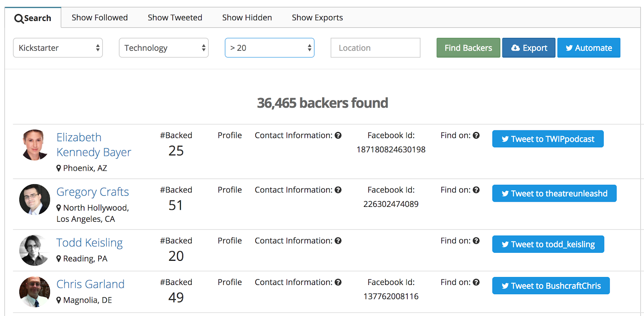Switch to Show Followed tab
The height and width of the screenshot is (316, 644).
pyautogui.click(x=99, y=18)
